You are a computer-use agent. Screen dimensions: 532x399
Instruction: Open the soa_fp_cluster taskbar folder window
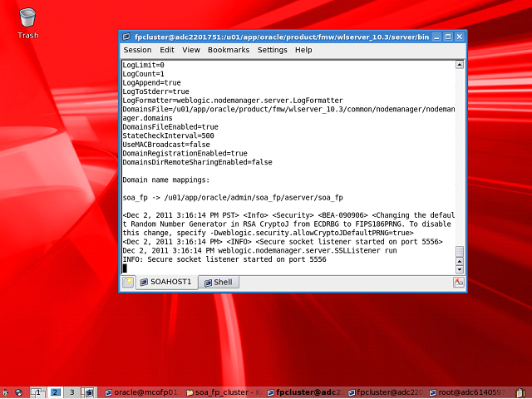[x=224, y=392]
